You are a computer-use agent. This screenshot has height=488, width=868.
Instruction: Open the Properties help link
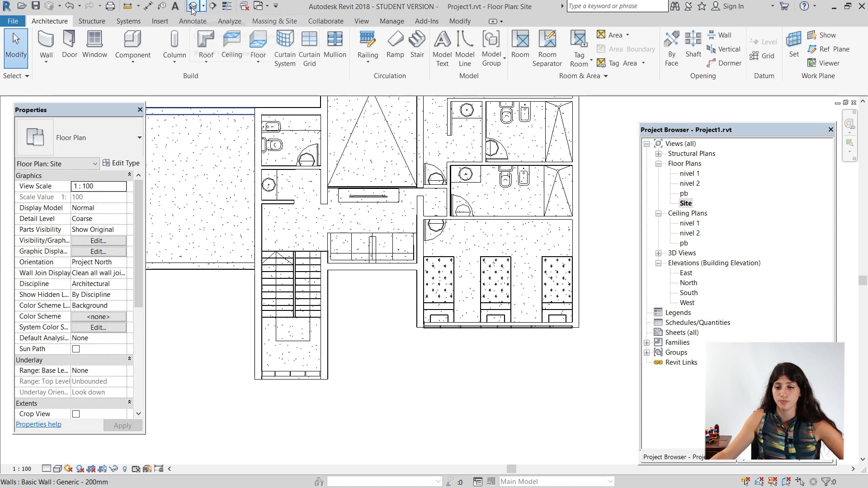(38, 424)
